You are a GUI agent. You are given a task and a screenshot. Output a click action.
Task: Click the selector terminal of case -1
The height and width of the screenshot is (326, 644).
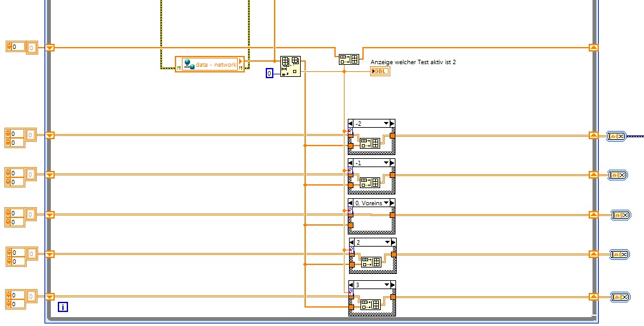click(x=350, y=171)
